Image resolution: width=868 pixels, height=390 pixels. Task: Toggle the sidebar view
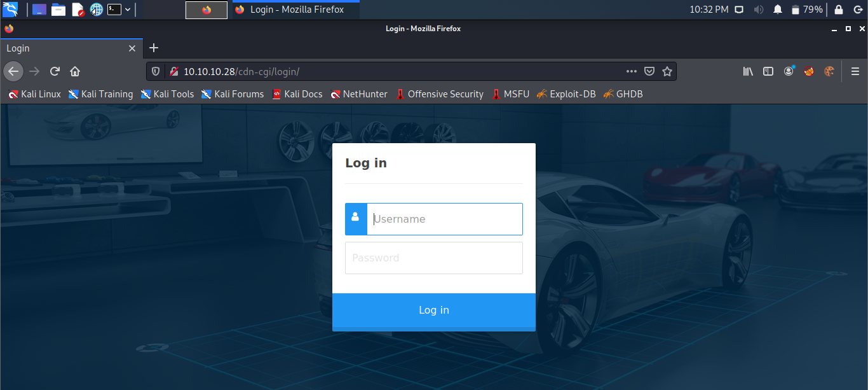tap(768, 71)
